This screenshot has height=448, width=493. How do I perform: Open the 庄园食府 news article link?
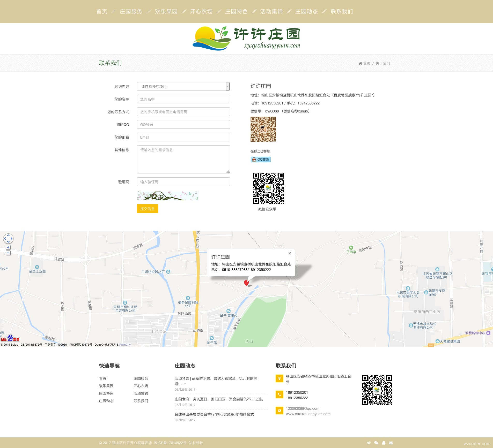pos(219,399)
